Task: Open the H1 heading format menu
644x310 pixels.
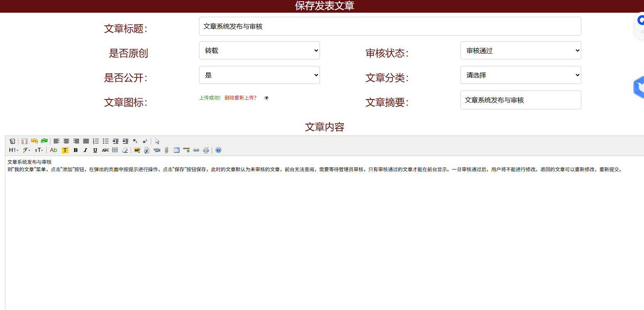Action: click(x=14, y=150)
